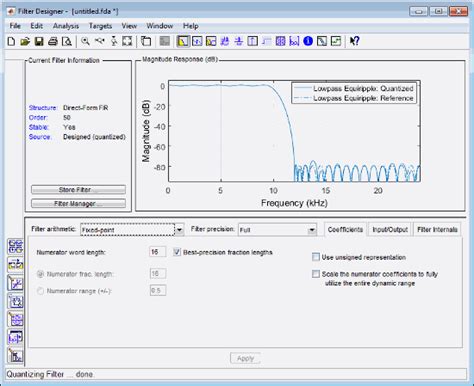474x386 pixels.
Task: Select the Numerator frac. length radio button
Action: pos(40,274)
